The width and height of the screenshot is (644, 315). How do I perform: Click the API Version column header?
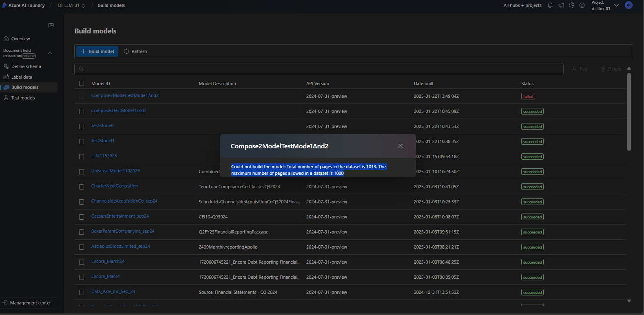[x=318, y=84]
